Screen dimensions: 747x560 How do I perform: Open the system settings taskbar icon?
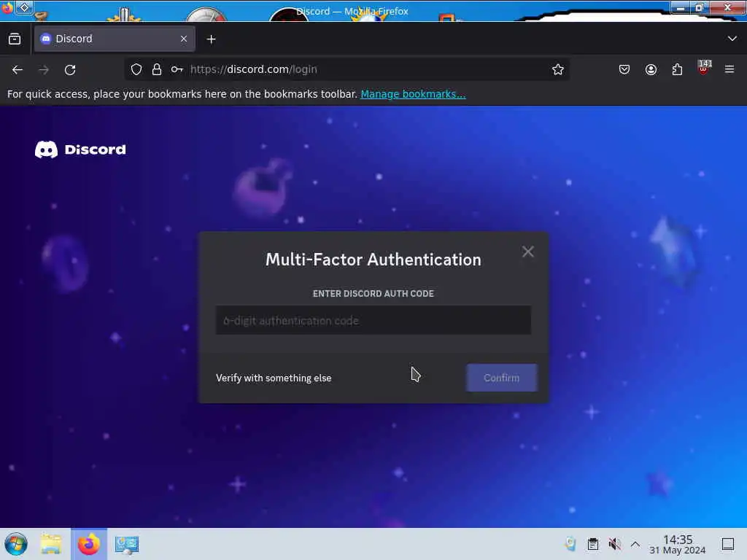(x=127, y=544)
